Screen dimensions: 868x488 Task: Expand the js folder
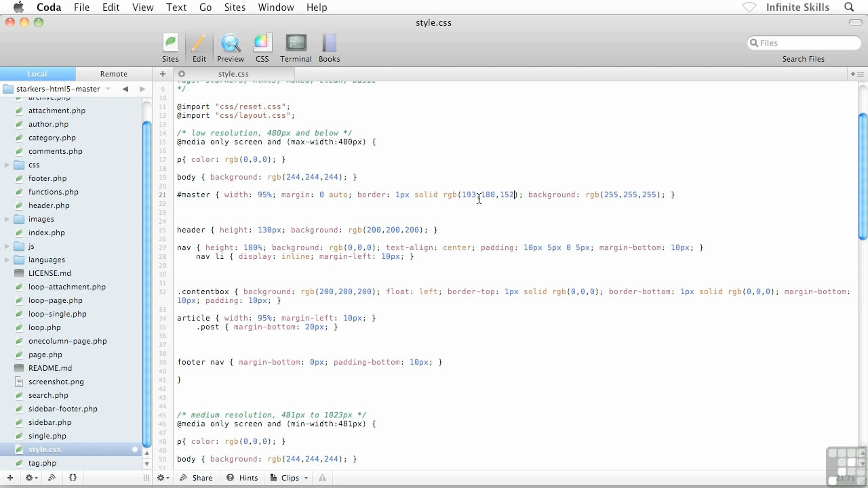(7, 246)
